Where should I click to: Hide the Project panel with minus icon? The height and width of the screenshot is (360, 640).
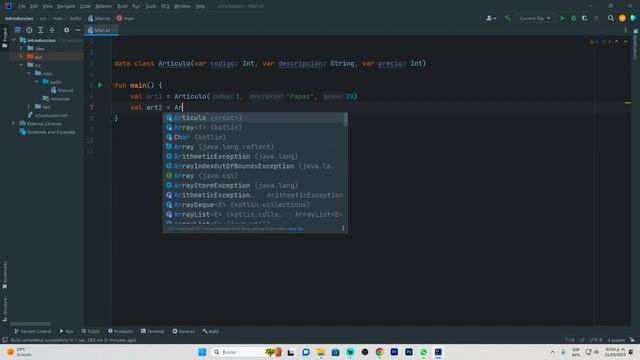(78, 30)
